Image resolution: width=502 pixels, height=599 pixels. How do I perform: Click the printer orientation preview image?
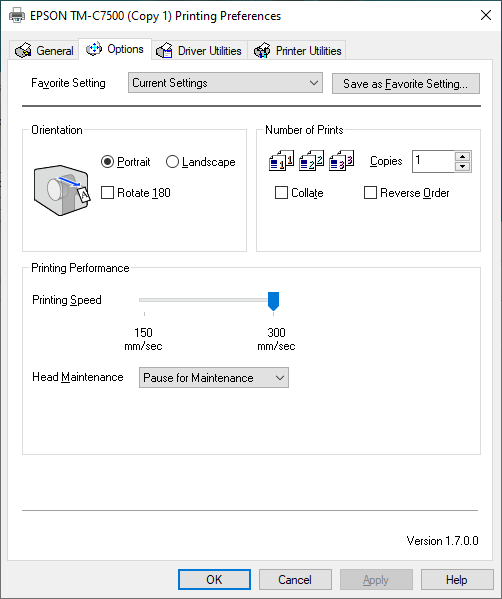tap(63, 190)
